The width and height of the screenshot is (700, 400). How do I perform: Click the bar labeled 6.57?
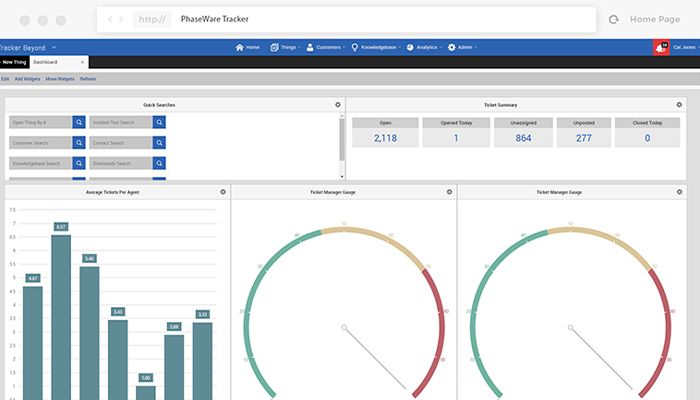tap(61, 317)
